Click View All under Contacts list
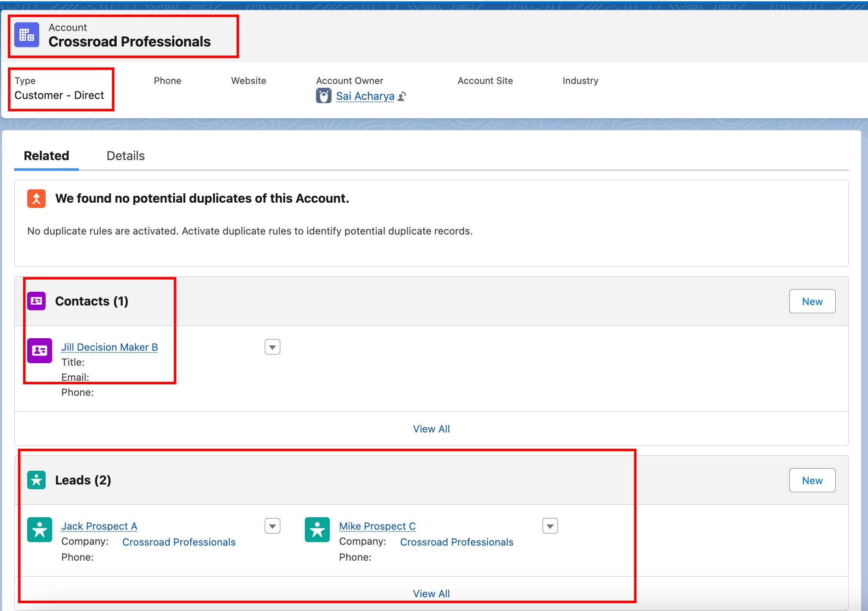This screenshot has width=868, height=611. click(431, 429)
